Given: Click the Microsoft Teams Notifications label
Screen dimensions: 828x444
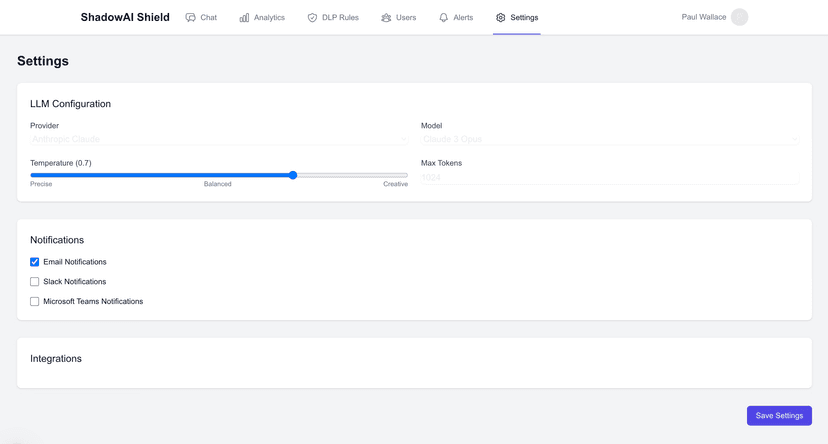Looking at the screenshot, I should pos(93,301).
